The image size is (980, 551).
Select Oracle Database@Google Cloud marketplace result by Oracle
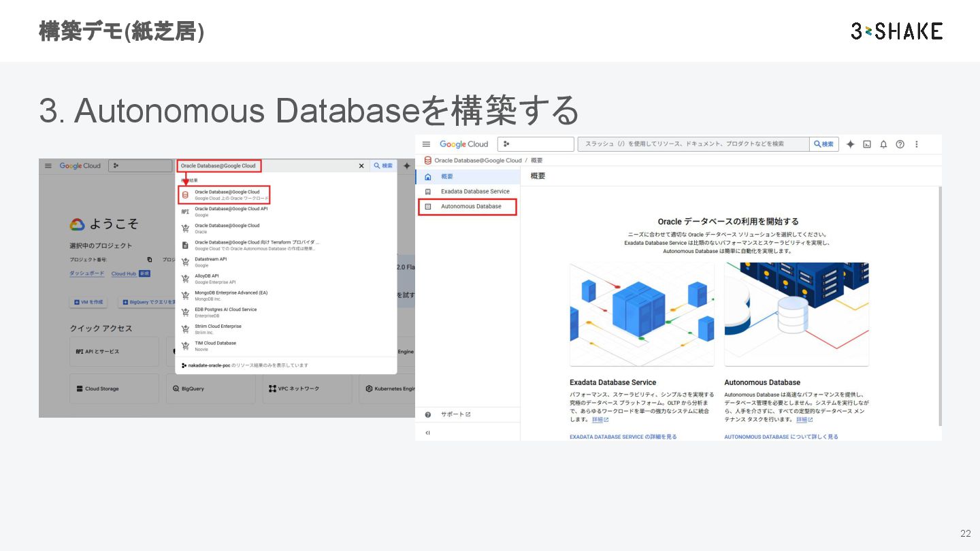[x=286, y=229]
